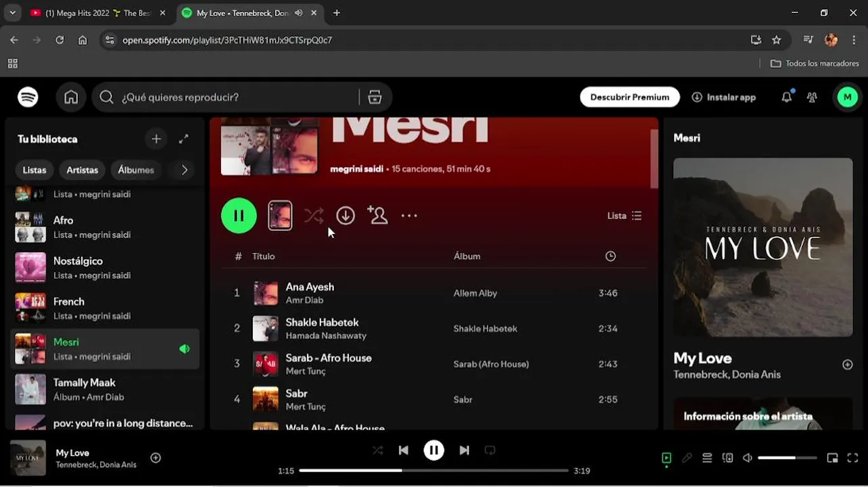Open the Sabr album link
Image resolution: width=868 pixels, height=487 pixels.
click(463, 400)
